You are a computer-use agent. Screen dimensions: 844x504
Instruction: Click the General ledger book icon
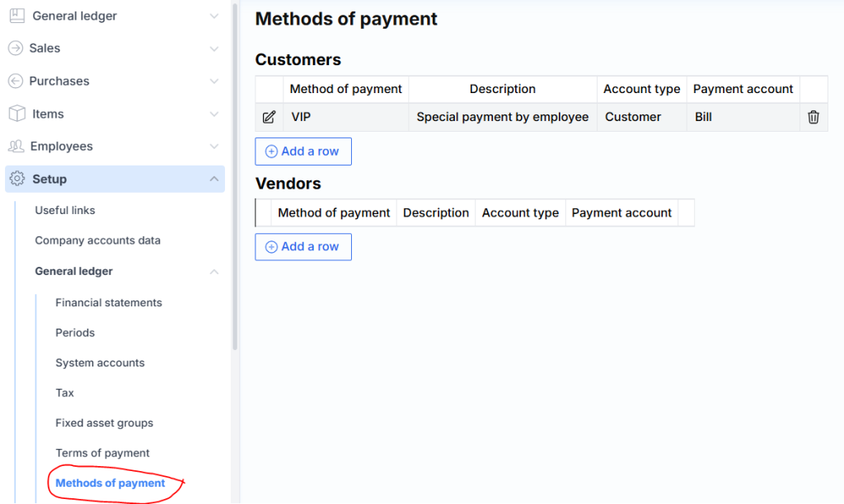coord(16,16)
